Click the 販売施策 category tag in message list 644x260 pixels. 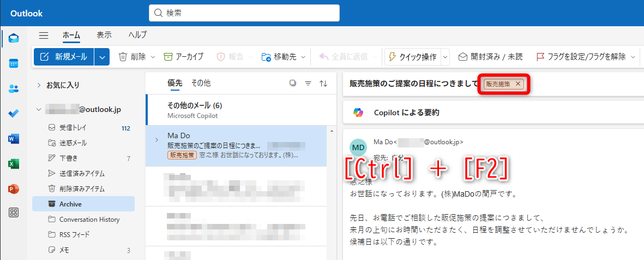[182, 156]
